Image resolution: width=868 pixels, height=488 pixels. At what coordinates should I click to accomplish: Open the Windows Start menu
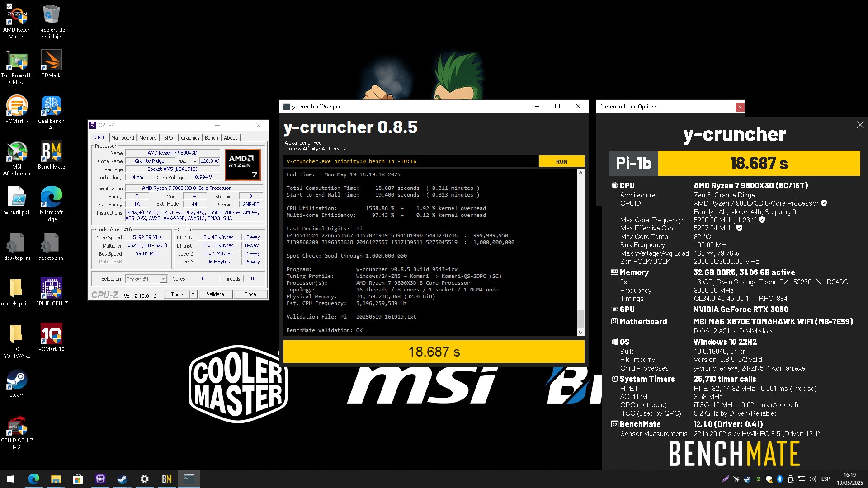tap(11, 479)
